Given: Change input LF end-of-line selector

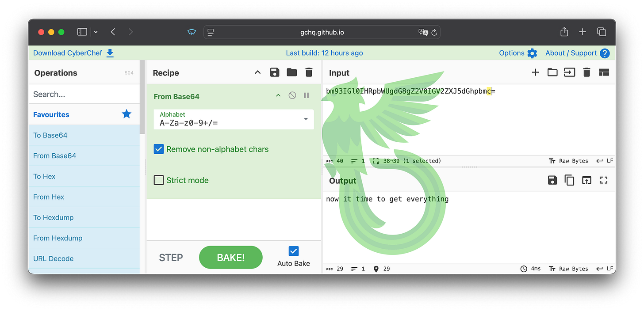Looking at the screenshot, I should click(x=605, y=161).
